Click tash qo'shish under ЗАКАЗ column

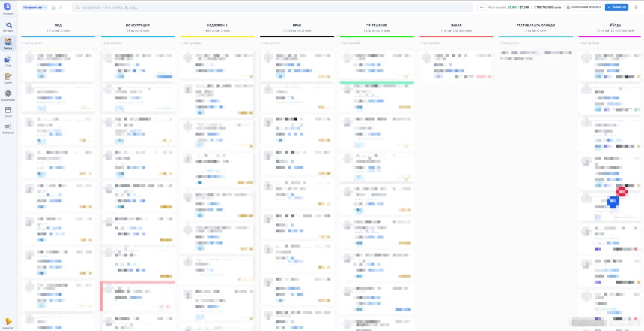click(430, 43)
